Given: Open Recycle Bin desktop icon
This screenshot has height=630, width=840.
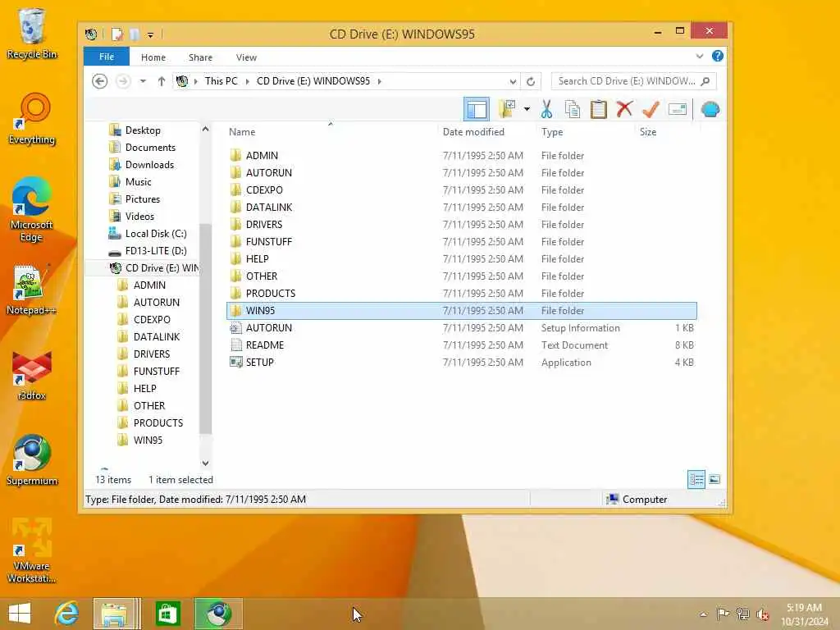Looking at the screenshot, I should coord(32,33).
